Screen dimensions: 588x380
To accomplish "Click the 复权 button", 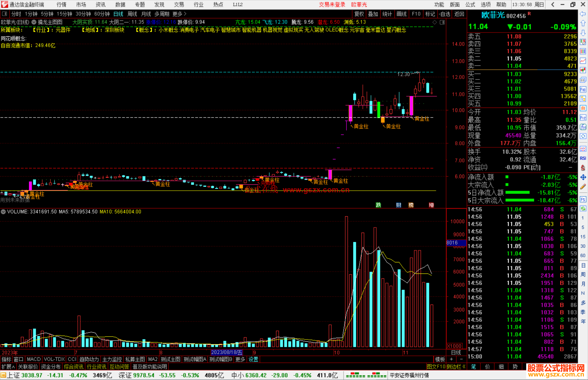I will (x=359, y=14).
